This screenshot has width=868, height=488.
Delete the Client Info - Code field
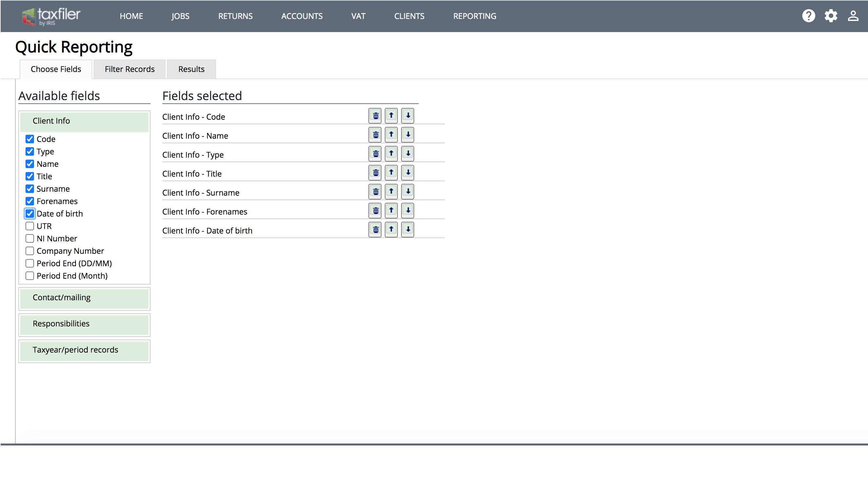pos(375,116)
